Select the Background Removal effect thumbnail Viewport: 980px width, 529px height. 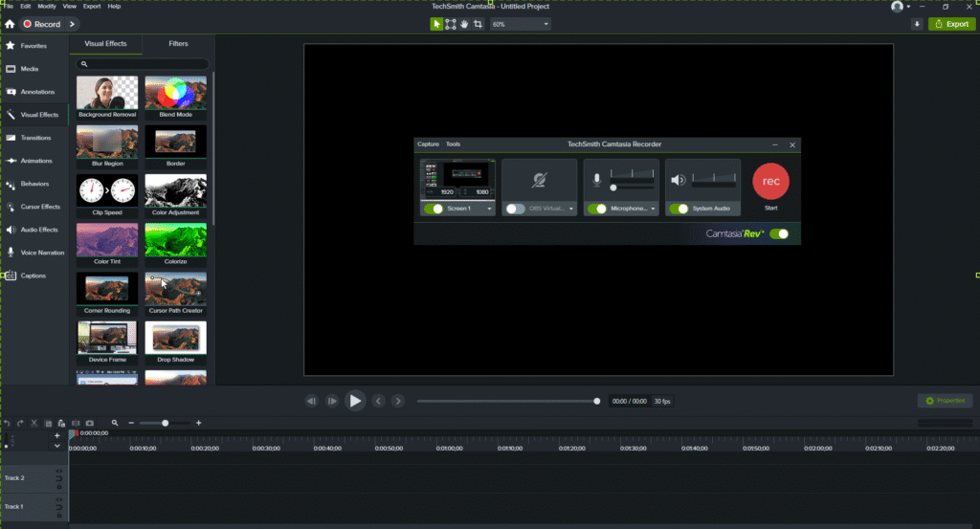[107, 98]
